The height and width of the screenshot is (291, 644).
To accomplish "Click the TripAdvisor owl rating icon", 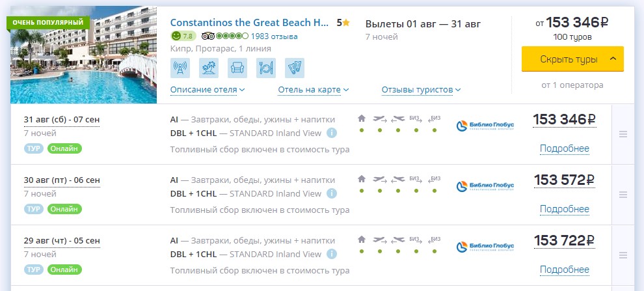I will click(208, 36).
